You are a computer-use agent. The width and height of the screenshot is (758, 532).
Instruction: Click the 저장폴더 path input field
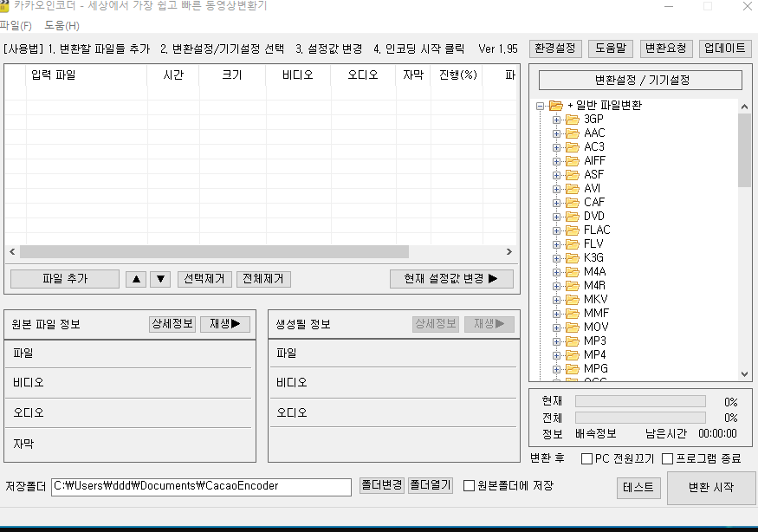point(201,487)
